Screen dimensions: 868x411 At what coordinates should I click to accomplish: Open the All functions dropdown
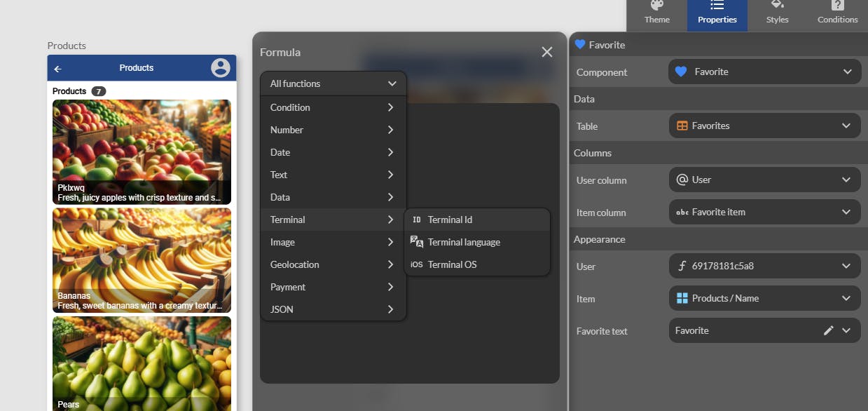tap(333, 83)
